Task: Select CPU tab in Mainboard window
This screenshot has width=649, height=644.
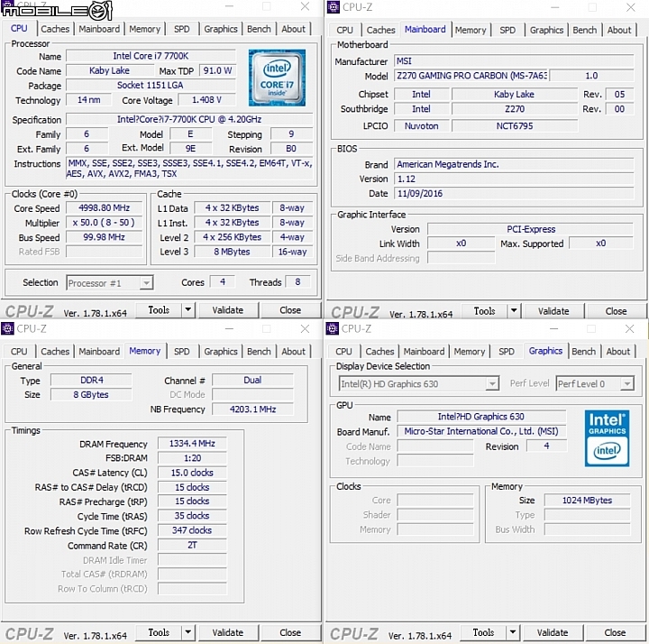Action: click(344, 31)
